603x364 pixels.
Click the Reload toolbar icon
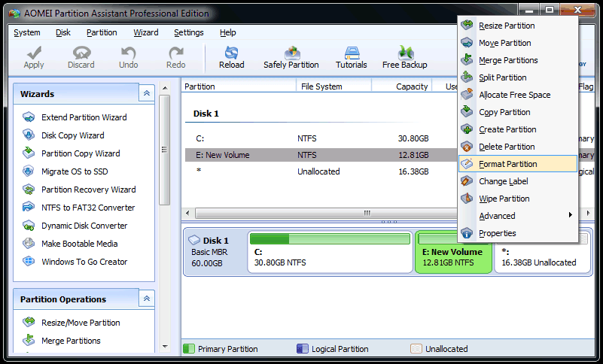tap(232, 53)
